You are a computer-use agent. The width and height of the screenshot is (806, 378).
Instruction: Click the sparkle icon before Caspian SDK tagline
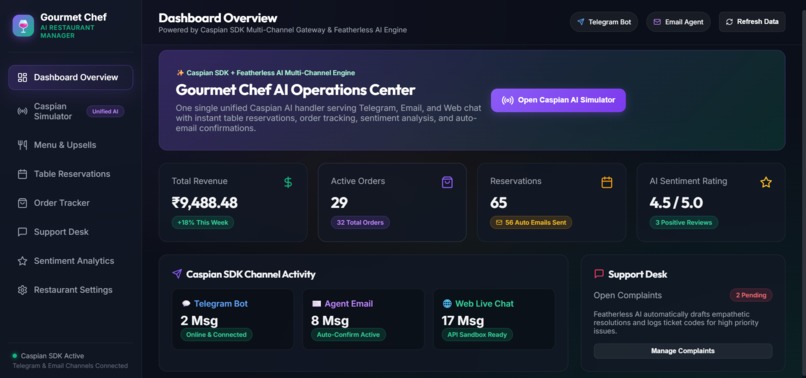(180, 73)
